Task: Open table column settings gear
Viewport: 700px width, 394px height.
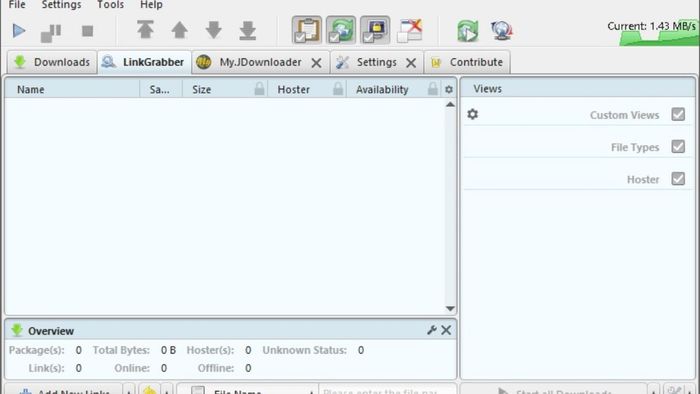Action: click(x=449, y=90)
